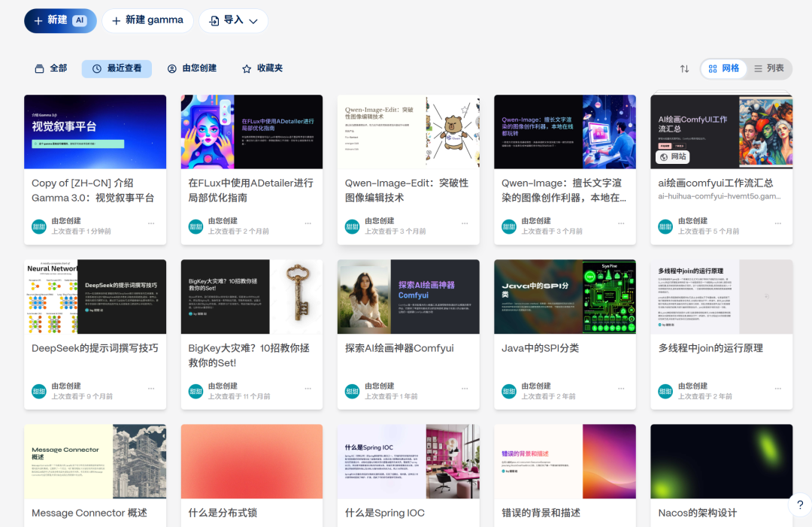
Task: Click title Qwen-Image-Edit：突破性图像编辑技术
Action: coord(407,190)
